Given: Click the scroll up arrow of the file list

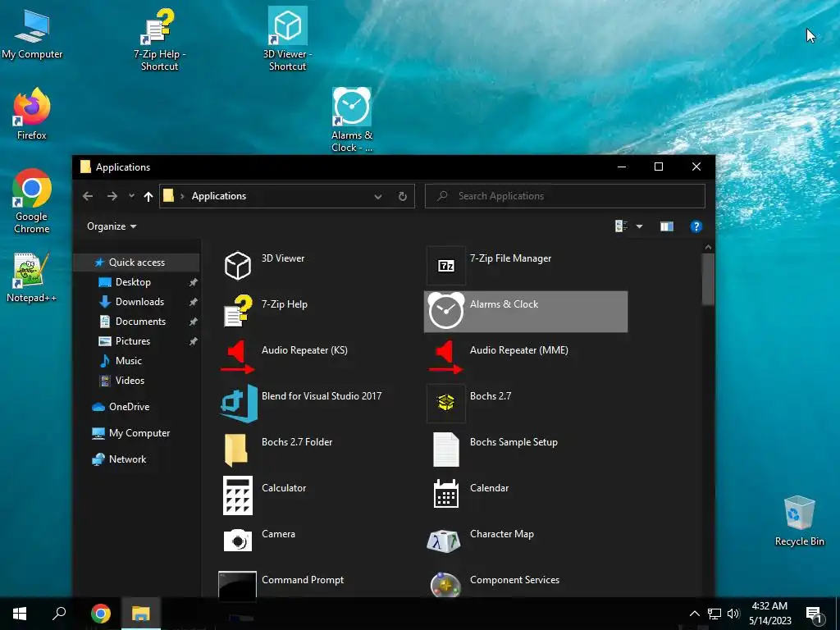Looking at the screenshot, I should click(708, 247).
